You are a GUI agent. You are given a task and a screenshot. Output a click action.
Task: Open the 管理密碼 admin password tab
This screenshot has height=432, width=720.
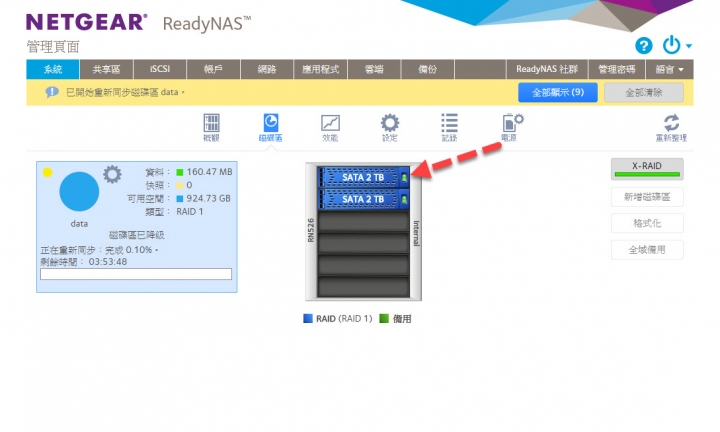pos(617,69)
